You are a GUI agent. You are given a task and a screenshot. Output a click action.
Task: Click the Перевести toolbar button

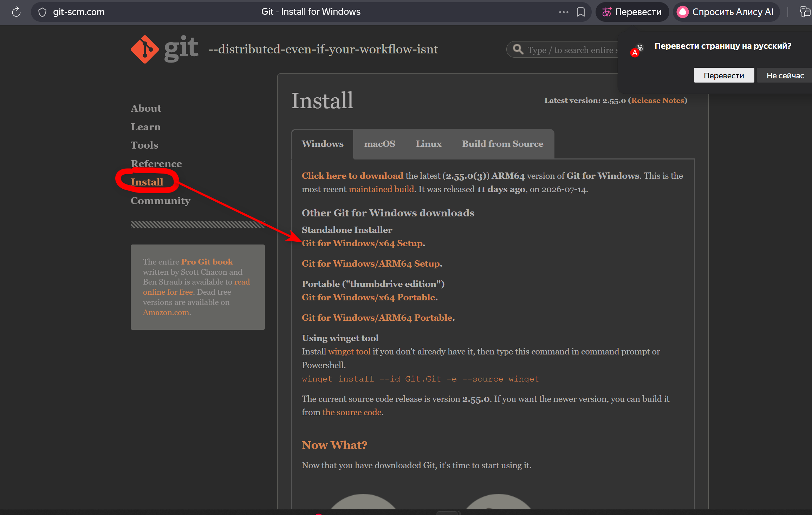click(x=632, y=12)
